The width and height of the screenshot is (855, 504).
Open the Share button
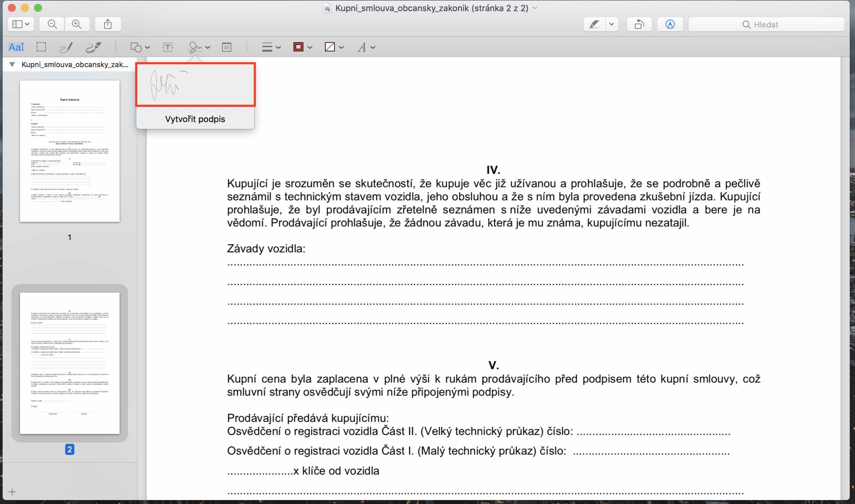click(108, 24)
